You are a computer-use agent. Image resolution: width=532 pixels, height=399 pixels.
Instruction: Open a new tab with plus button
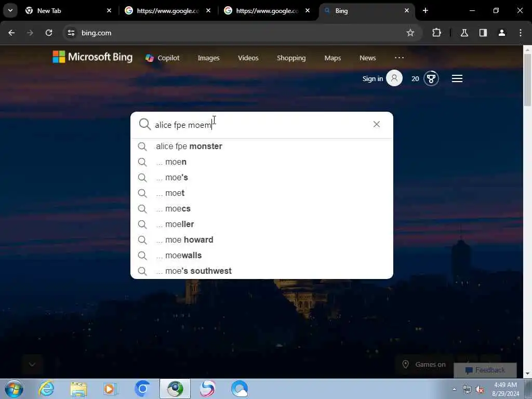click(x=425, y=10)
